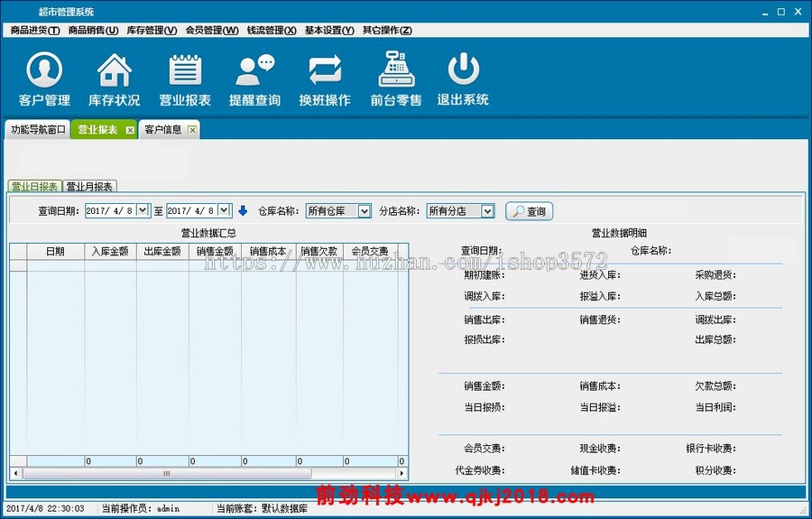
Task: Click 当日利润 label in details
Action: coord(715,407)
